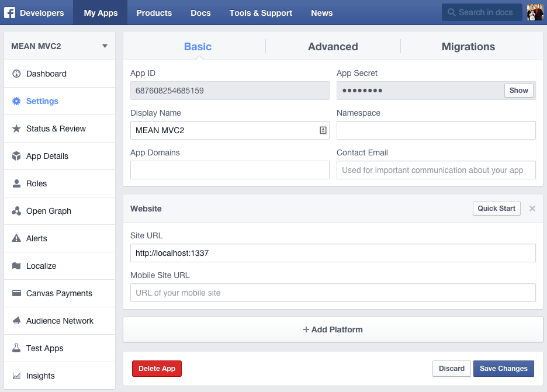Image resolution: width=547 pixels, height=392 pixels.
Task: Click the Mobile Site URL input
Action: tap(333, 293)
